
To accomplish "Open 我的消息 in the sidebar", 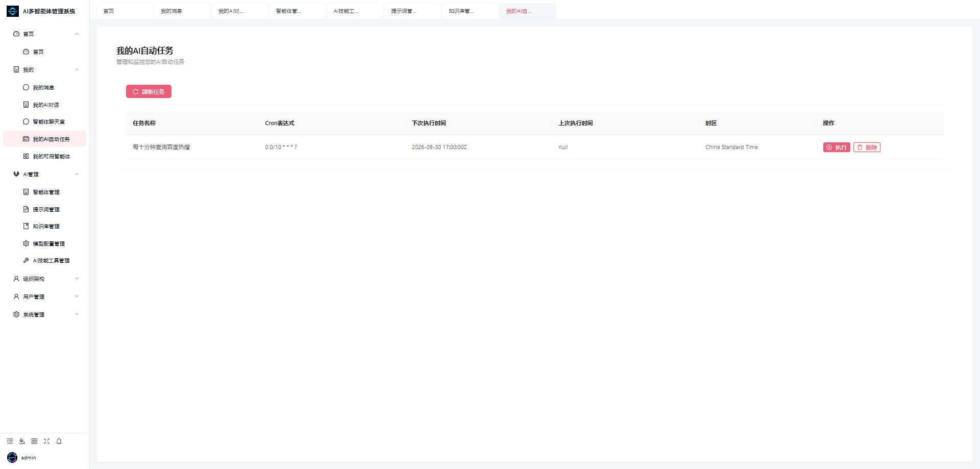I will coord(44,87).
